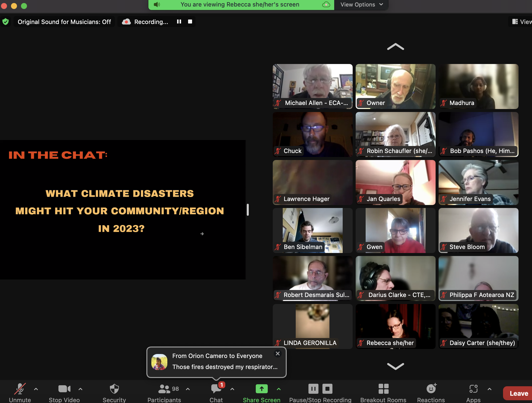
Task: Click muted mic icon on Gwen's tile
Action: coord(361,247)
